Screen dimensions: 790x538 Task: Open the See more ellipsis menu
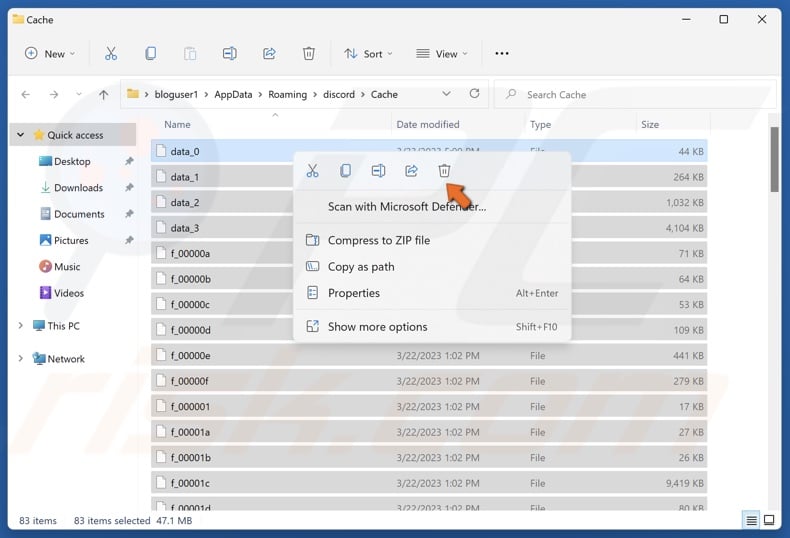(502, 53)
